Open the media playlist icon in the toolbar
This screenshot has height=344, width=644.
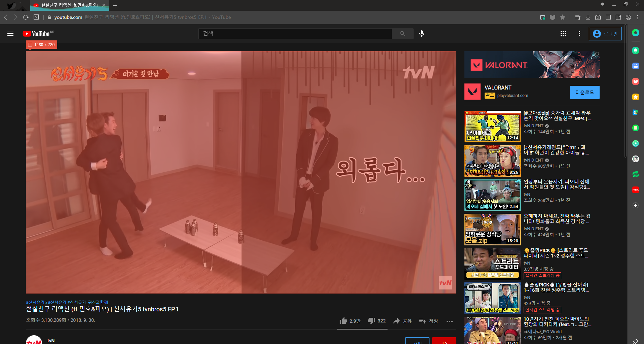pos(578,18)
